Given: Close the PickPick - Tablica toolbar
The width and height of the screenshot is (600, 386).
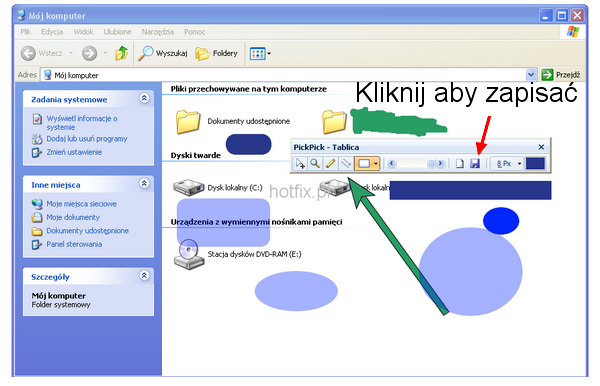Looking at the screenshot, I should tap(541, 147).
